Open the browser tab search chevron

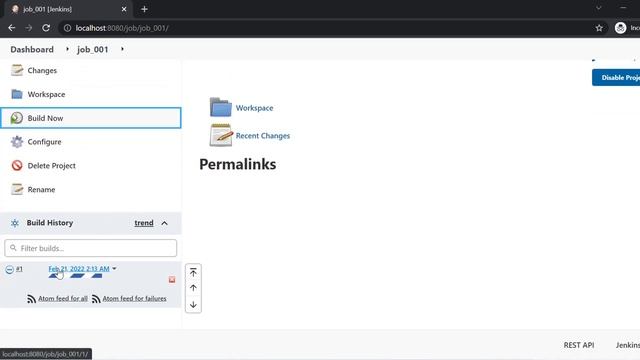point(598,8)
